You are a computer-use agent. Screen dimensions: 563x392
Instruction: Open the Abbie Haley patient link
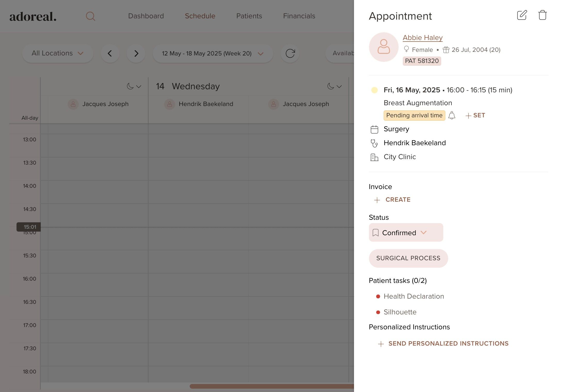(x=422, y=38)
